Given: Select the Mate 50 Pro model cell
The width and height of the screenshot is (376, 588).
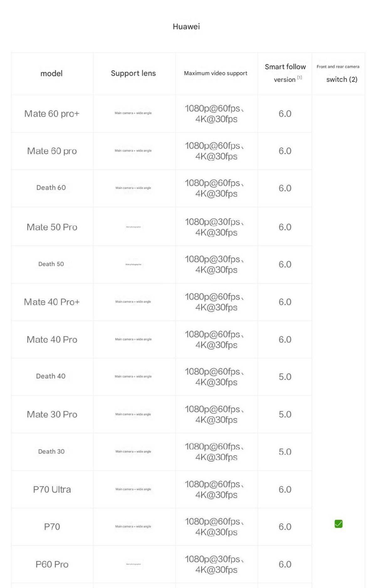Looking at the screenshot, I should [52, 227].
